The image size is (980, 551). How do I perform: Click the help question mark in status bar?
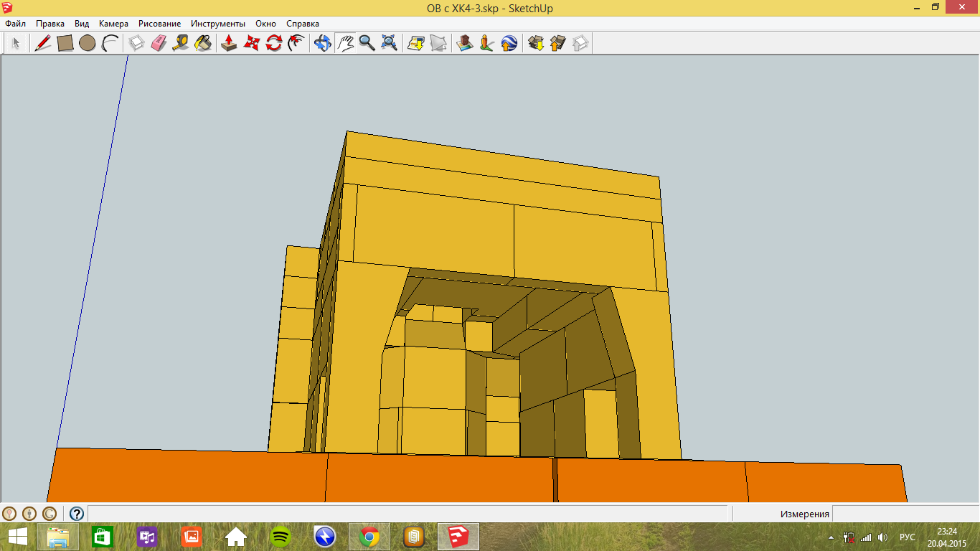(77, 514)
